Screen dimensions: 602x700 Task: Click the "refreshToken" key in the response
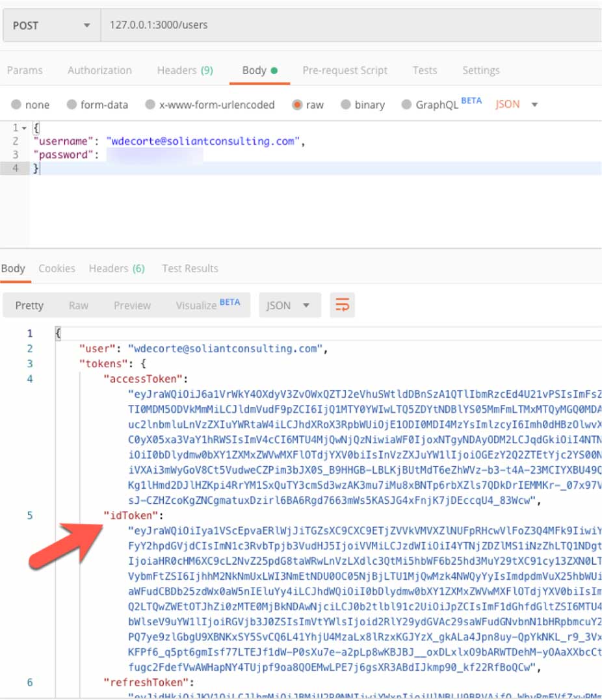[x=146, y=682]
